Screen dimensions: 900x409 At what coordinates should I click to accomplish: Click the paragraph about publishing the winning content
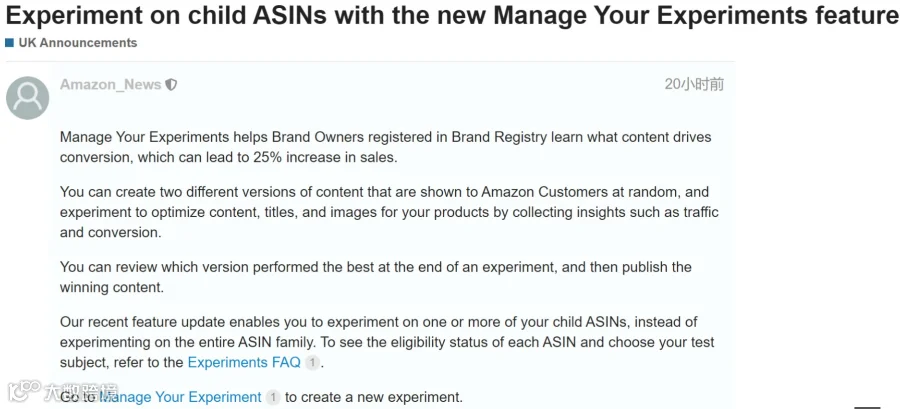pyautogui.click(x=375, y=277)
